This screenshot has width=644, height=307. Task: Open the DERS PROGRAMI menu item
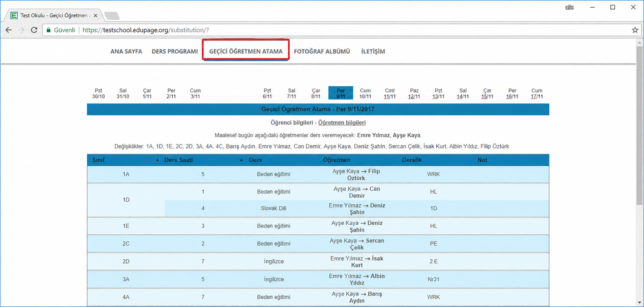pos(175,51)
